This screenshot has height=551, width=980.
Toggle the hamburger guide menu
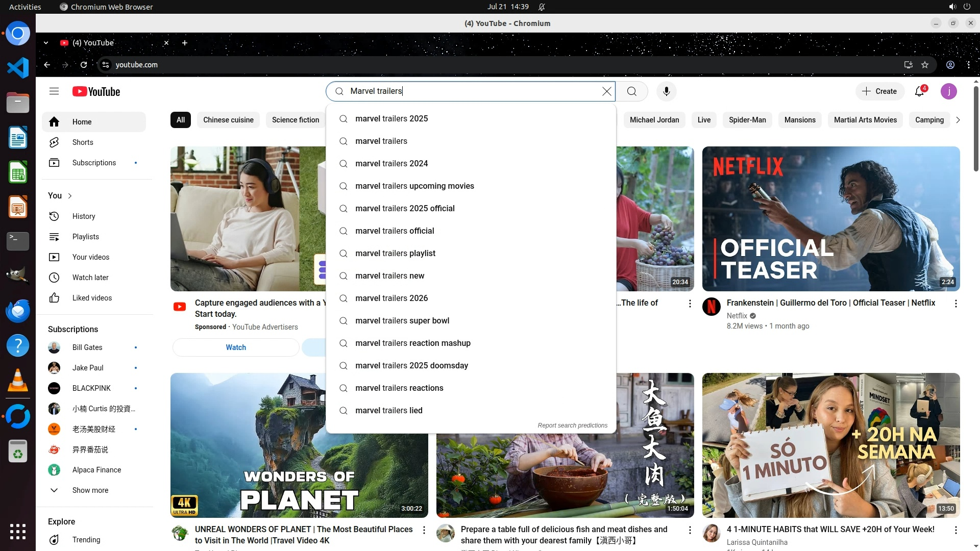pyautogui.click(x=54, y=91)
